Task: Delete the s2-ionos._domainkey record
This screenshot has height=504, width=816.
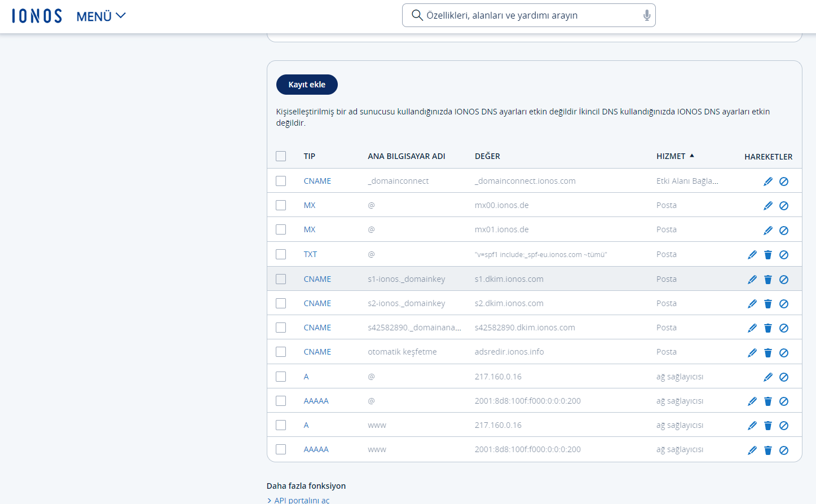Action: (768, 303)
